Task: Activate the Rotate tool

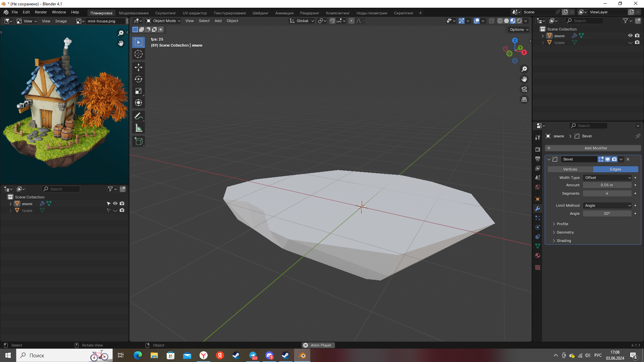Action: (x=139, y=79)
